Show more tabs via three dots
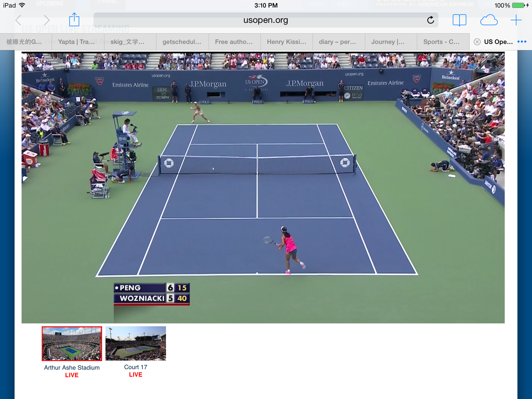Image resolution: width=532 pixels, height=399 pixels. click(522, 42)
